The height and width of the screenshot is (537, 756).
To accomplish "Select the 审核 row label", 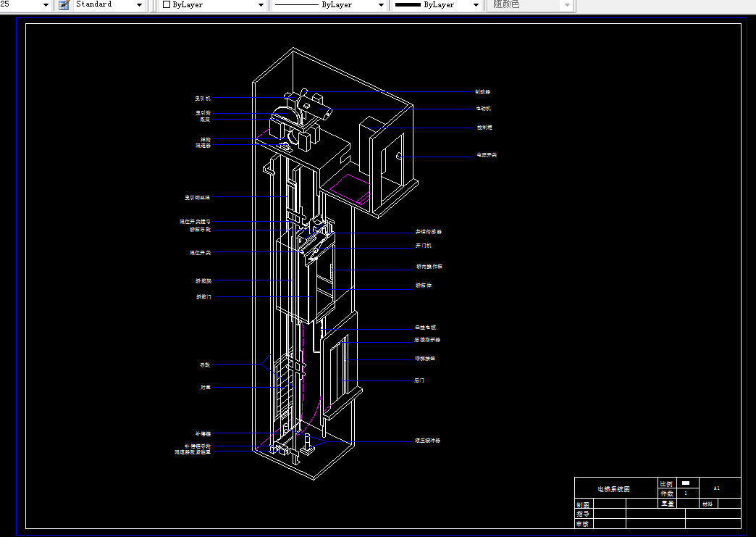I will tap(583, 523).
